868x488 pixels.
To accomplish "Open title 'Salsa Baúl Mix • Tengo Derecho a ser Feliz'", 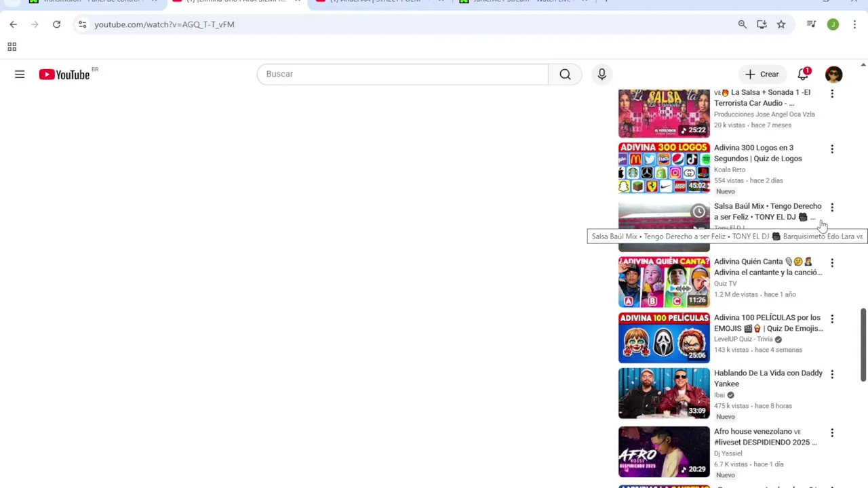I will point(768,211).
